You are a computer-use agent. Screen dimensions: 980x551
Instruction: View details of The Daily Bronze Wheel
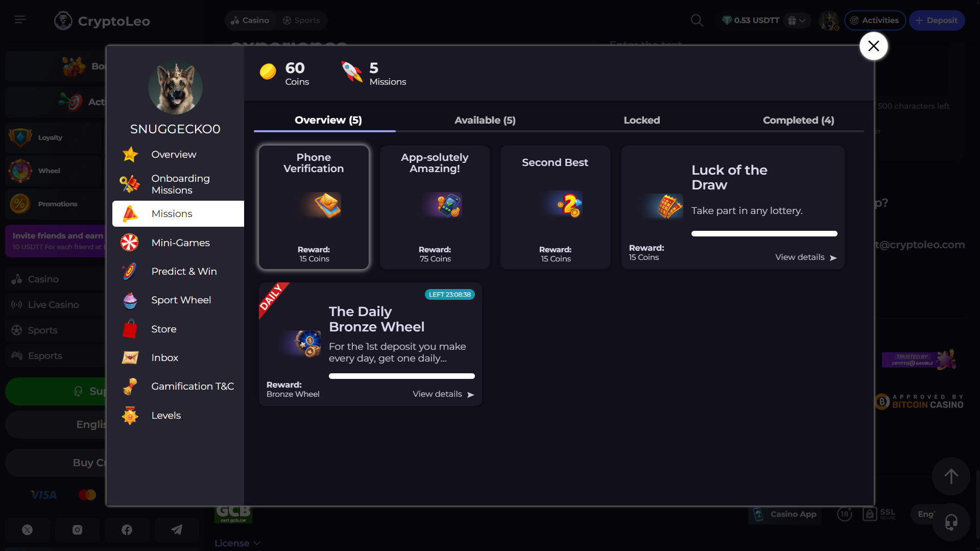coord(443,394)
